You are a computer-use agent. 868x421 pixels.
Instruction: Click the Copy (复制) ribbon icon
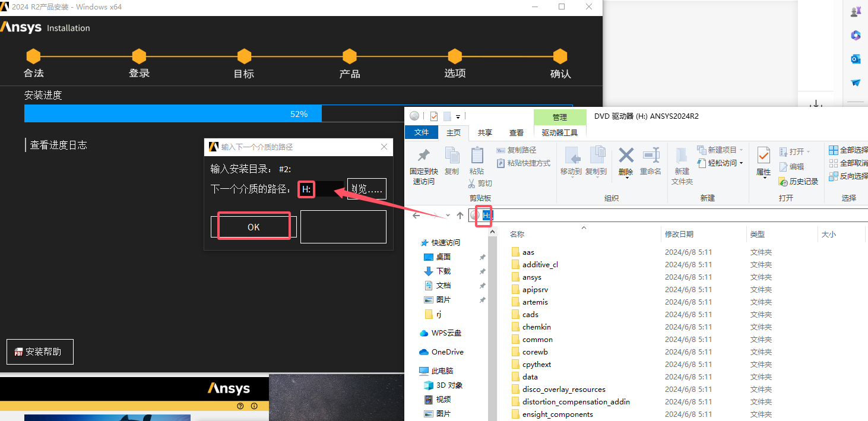[452, 159]
